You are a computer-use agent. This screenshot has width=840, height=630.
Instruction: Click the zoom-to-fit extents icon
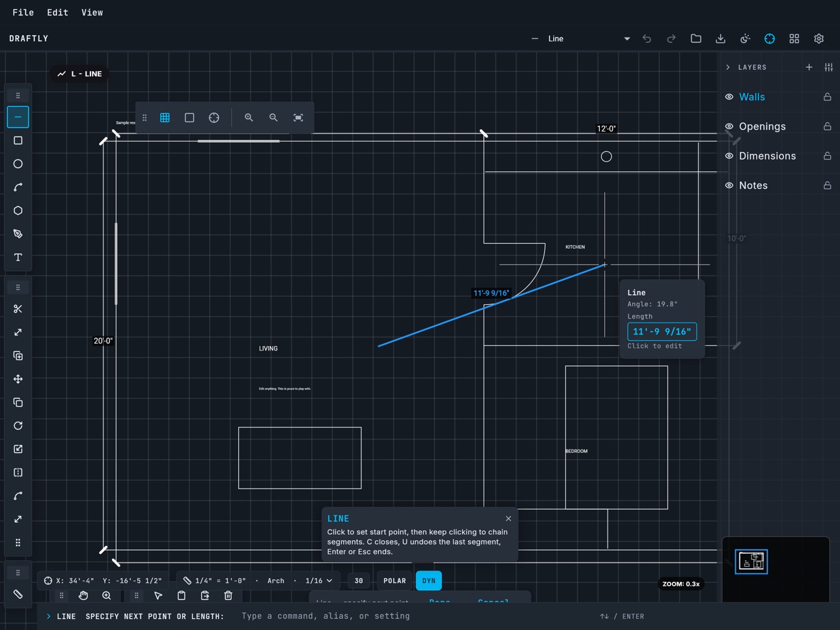tap(298, 118)
